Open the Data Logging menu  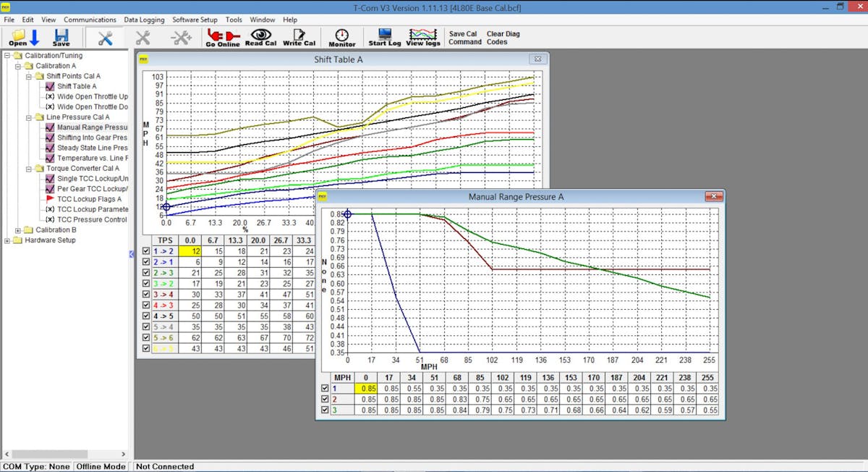pyautogui.click(x=144, y=20)
